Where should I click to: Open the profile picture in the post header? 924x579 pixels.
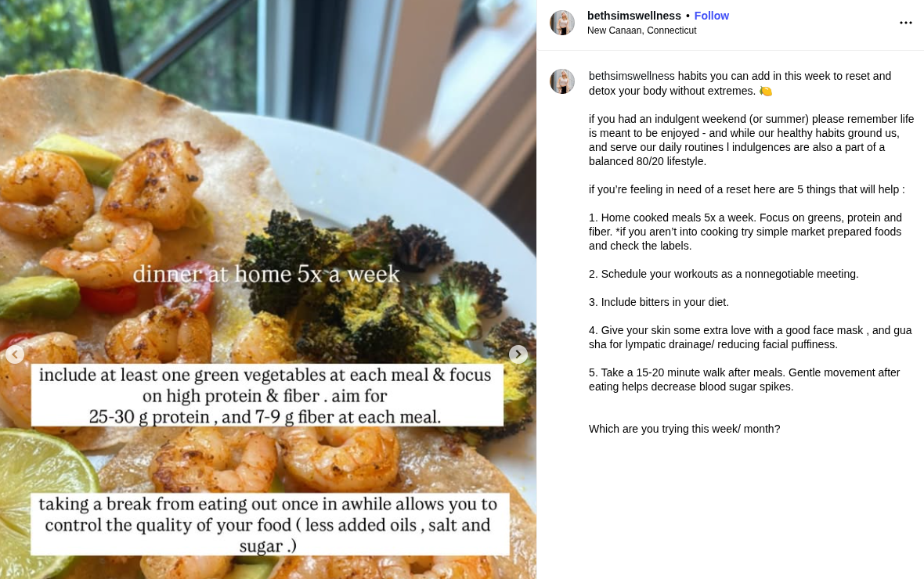[x=561, y=23]
